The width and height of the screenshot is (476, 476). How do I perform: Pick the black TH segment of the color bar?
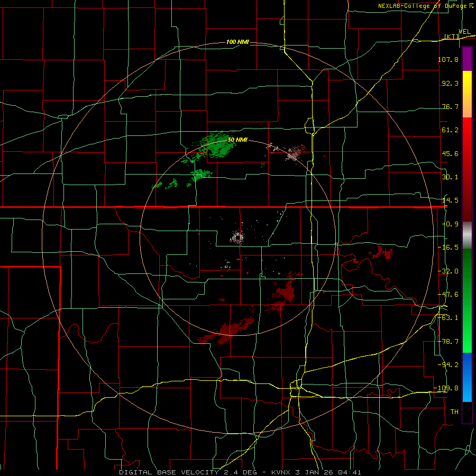467,412
